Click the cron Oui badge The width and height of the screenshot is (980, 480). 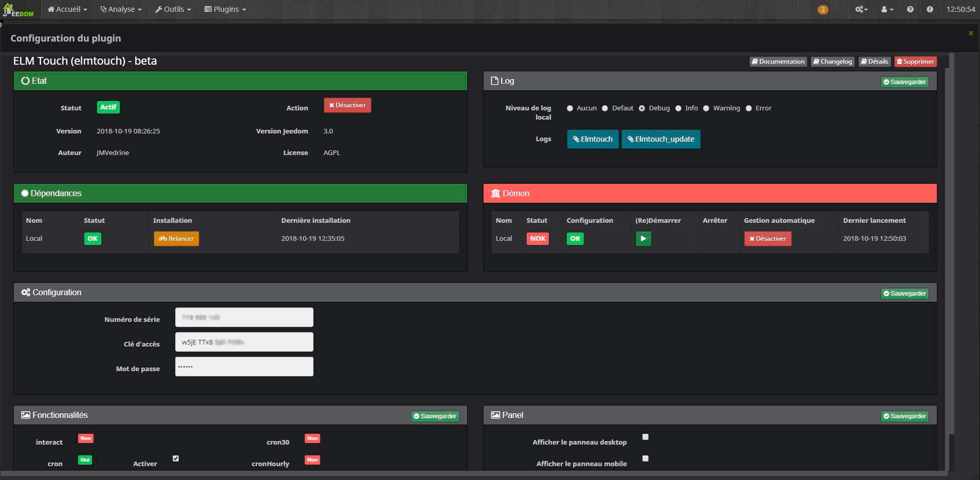coord(85,460)
